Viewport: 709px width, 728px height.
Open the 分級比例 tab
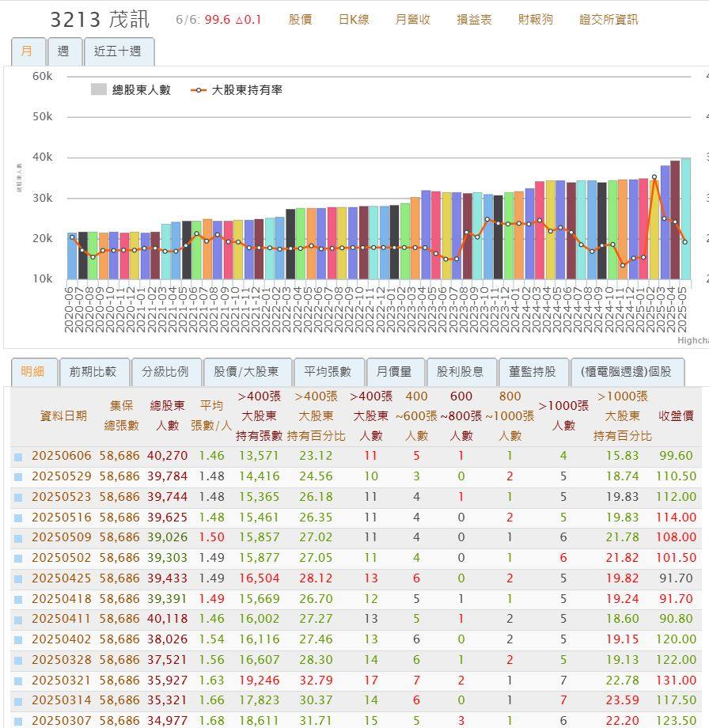coord(165,371)
